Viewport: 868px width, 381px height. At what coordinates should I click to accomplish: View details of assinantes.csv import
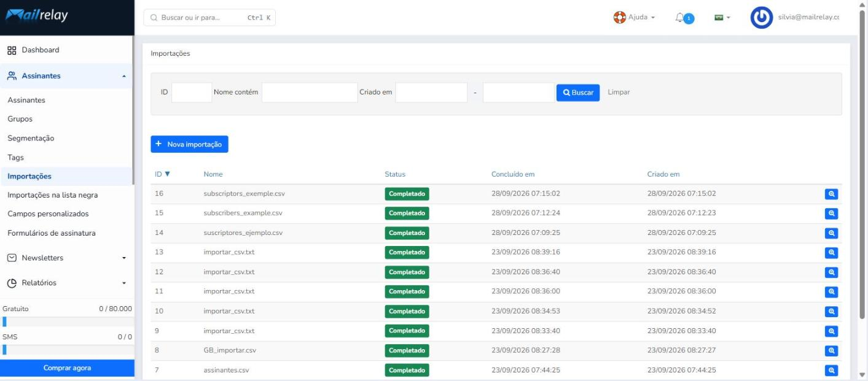[x=831, y=371]
